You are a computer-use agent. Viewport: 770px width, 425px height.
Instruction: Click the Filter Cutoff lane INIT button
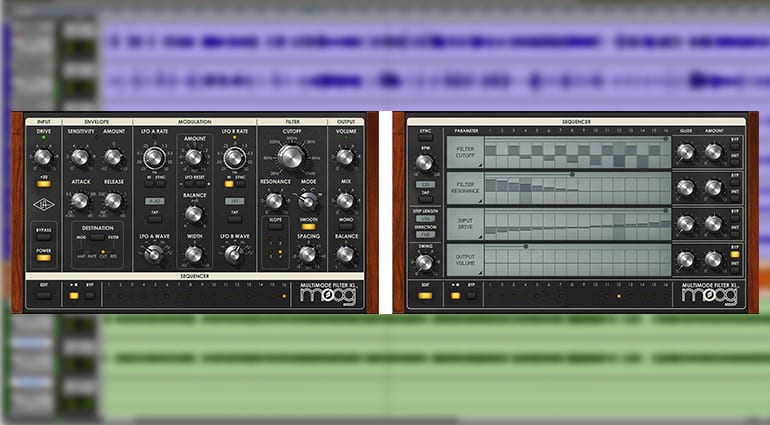735,163
